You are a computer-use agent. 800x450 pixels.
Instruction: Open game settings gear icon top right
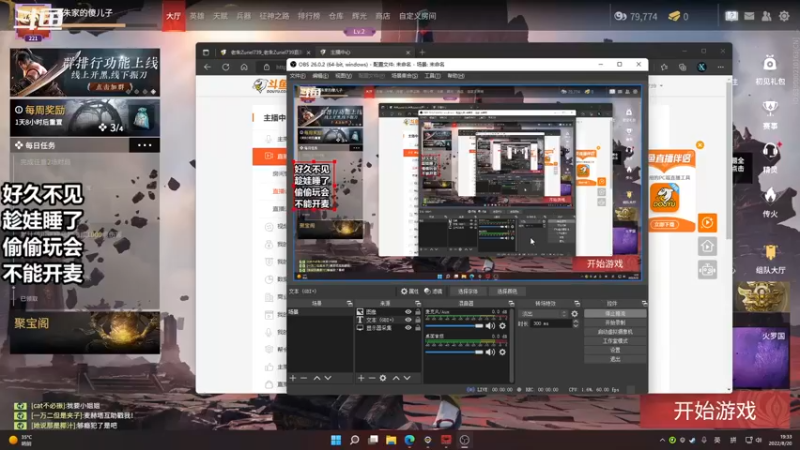click(x=784, y=16)
